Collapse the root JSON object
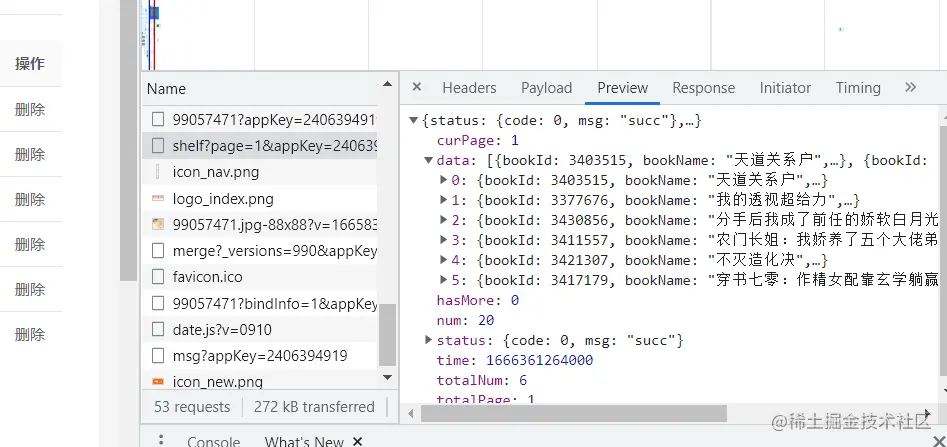Screen dimensions: 947x447 [x=414, y=120]
